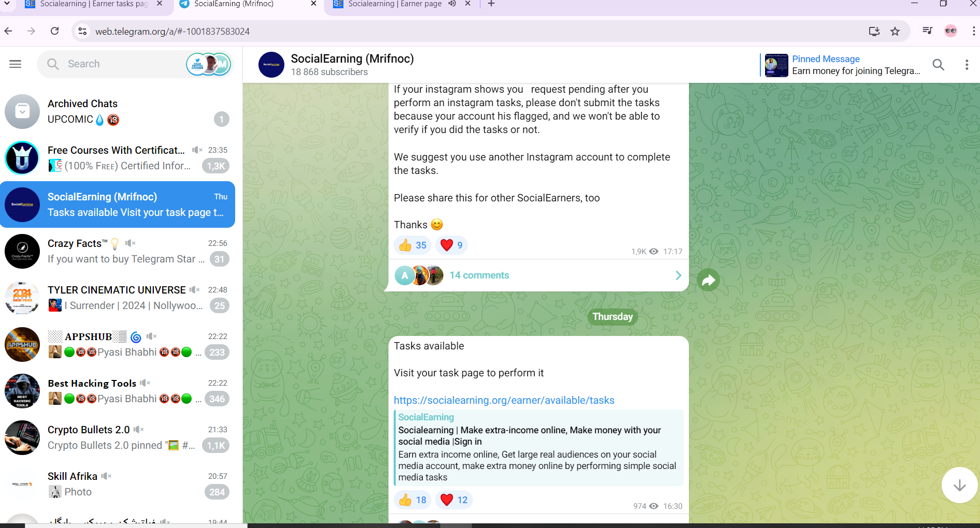Toggle heart reaction showing 12
Viewport: 980px width, 528px height.
point(454,500)
